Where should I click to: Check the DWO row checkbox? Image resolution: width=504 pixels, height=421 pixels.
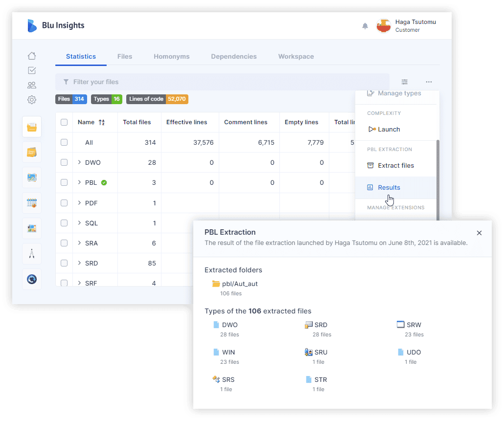(x=64, y=162)
